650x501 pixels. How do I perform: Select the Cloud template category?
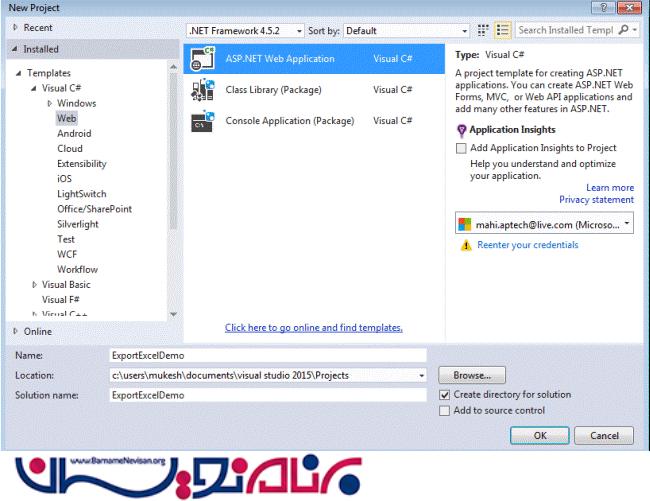coord(70,148)
